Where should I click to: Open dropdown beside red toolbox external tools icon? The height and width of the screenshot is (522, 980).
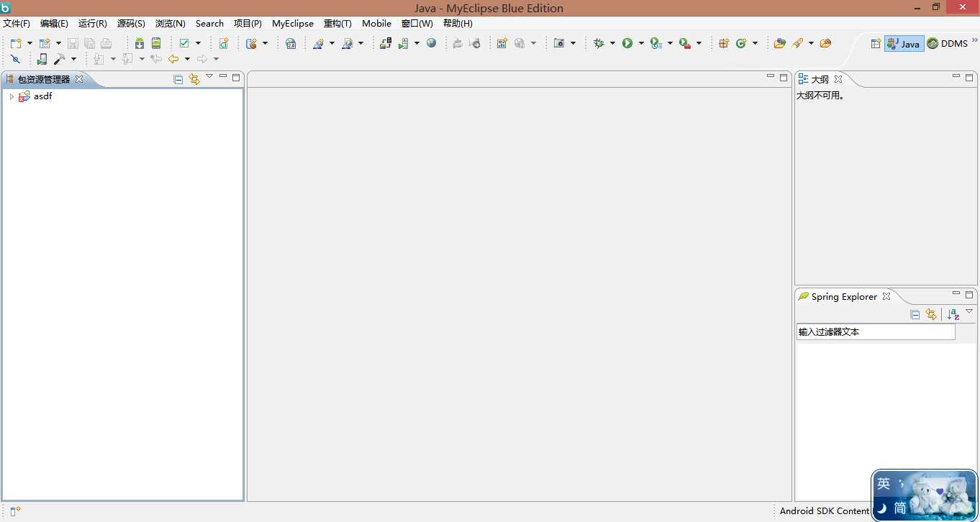[699, 43]
